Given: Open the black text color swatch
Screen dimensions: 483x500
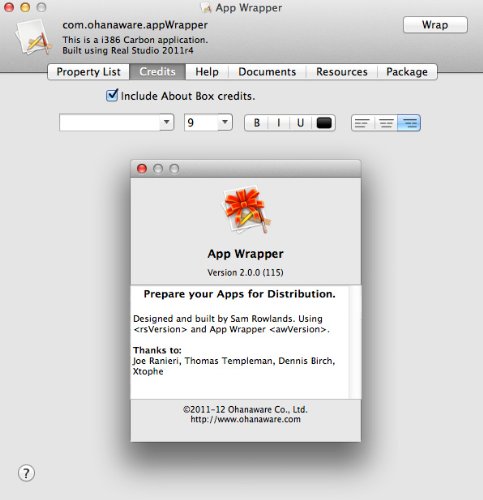Looking at the screenshot, I should click(324, 123).
